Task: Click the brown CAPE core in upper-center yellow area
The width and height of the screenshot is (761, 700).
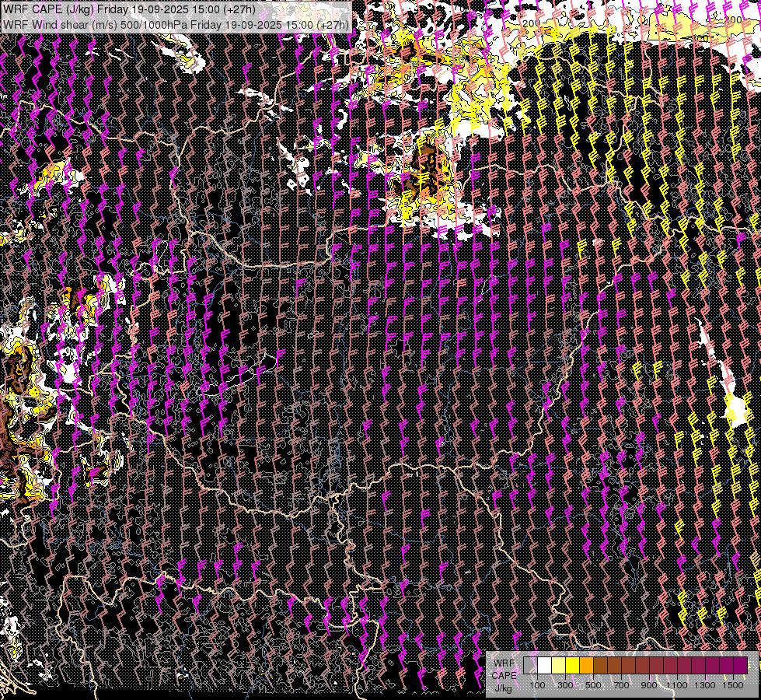Action: coord(426,167)
